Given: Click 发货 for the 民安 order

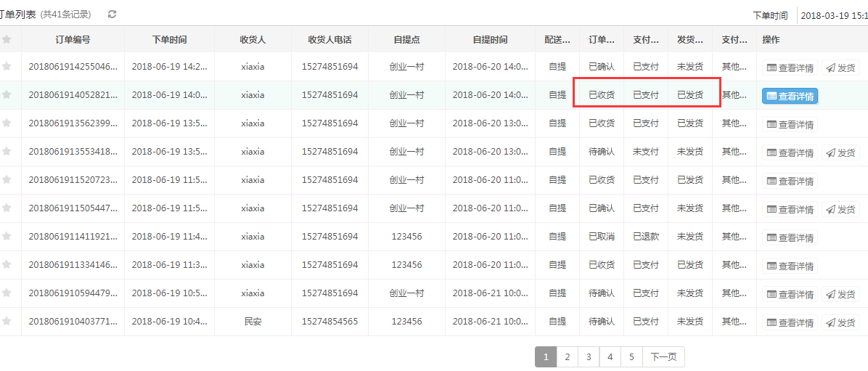Looking at the screenshot, I should 840,322.
